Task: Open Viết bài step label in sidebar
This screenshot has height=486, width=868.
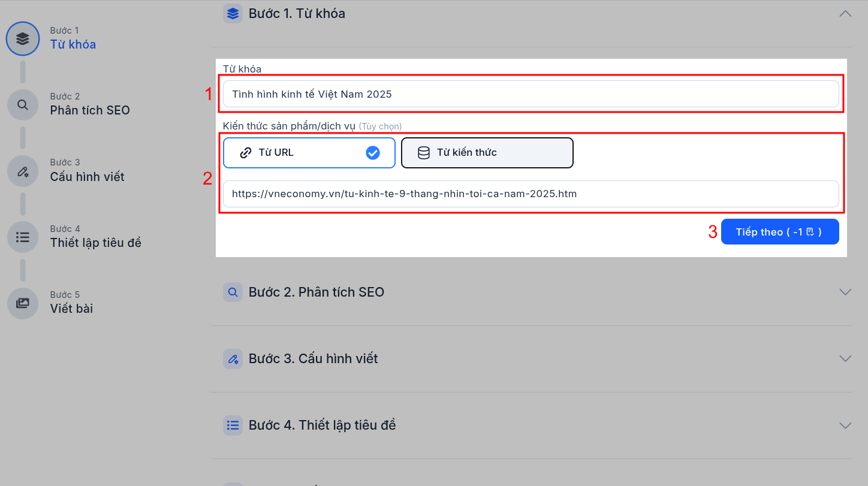Action: point(71,309)
